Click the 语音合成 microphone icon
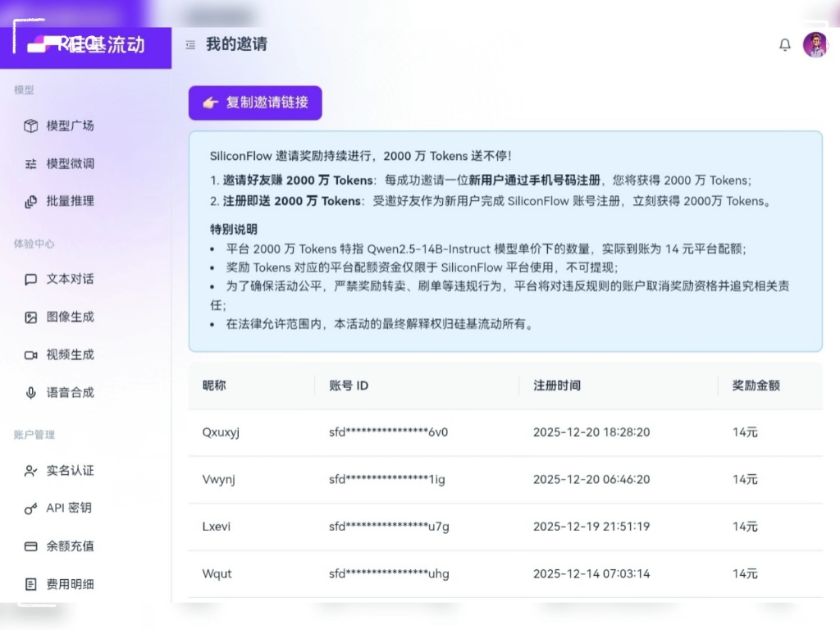 pyautogui.click(x=31, y=393)
